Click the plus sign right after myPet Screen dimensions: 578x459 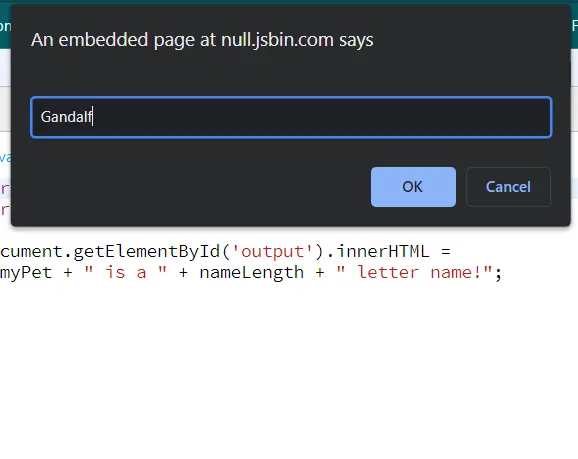click(68, 273)
